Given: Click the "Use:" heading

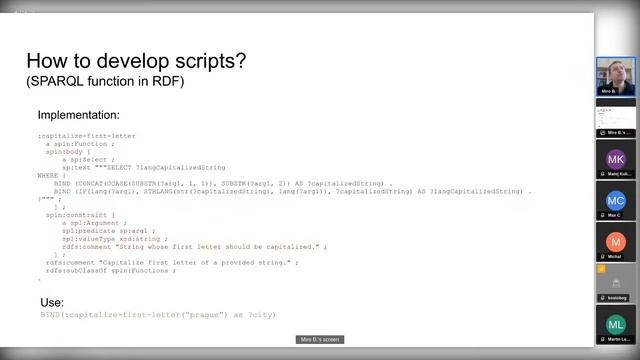Looking at the screenshot, I should [52, 302].
